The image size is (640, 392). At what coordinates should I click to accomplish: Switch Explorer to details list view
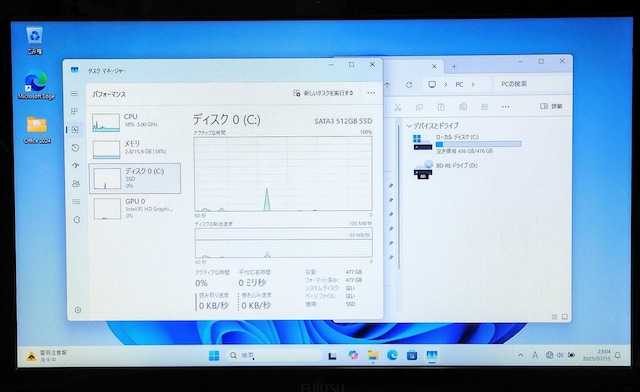(x=555, y=317)
